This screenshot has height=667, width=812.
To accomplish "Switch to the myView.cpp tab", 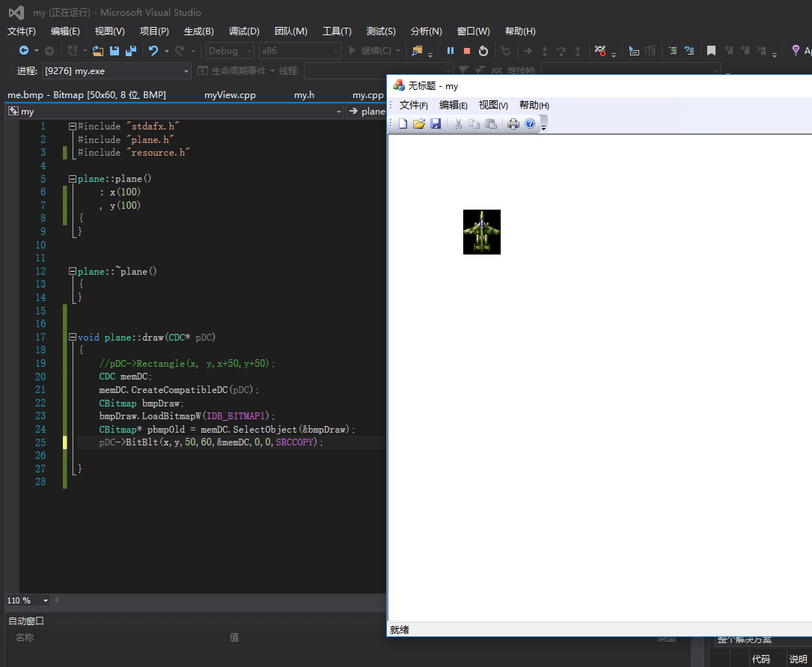I will pos(230,95).
